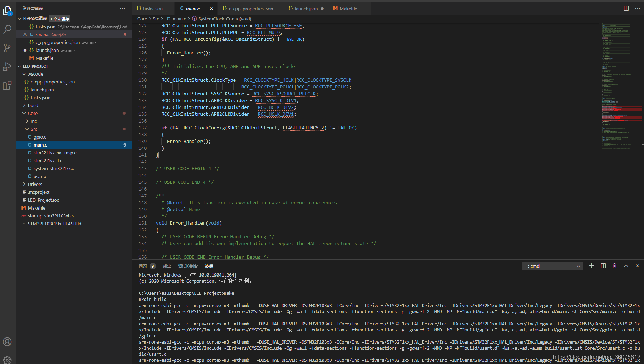Open the 1: cmd terminal selector dropdown
This screenshot has width=644, height=364.
(x=552, y=266)
